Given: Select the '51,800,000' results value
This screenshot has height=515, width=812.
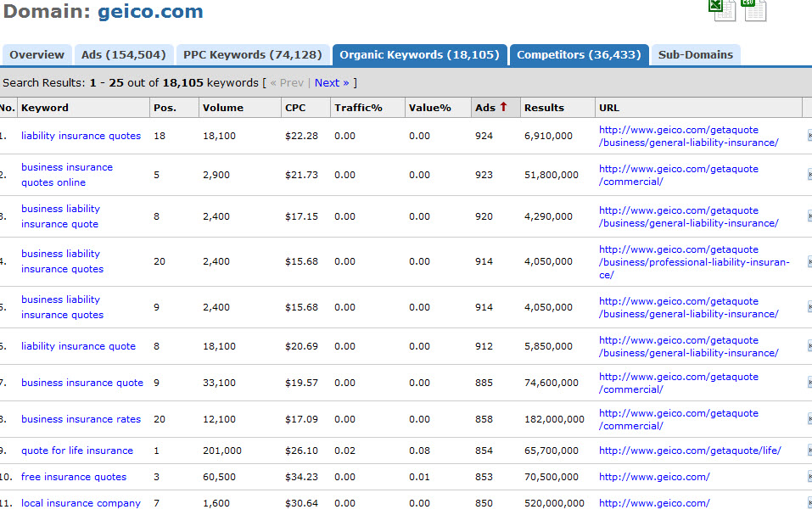Looking at the screenshot, I should coord(551,175).
